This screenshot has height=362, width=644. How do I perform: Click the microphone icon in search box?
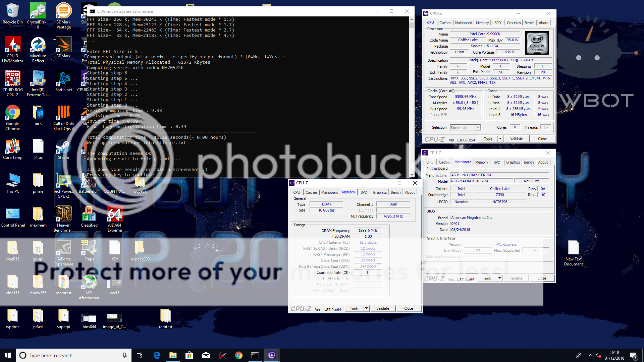[124, 355]
